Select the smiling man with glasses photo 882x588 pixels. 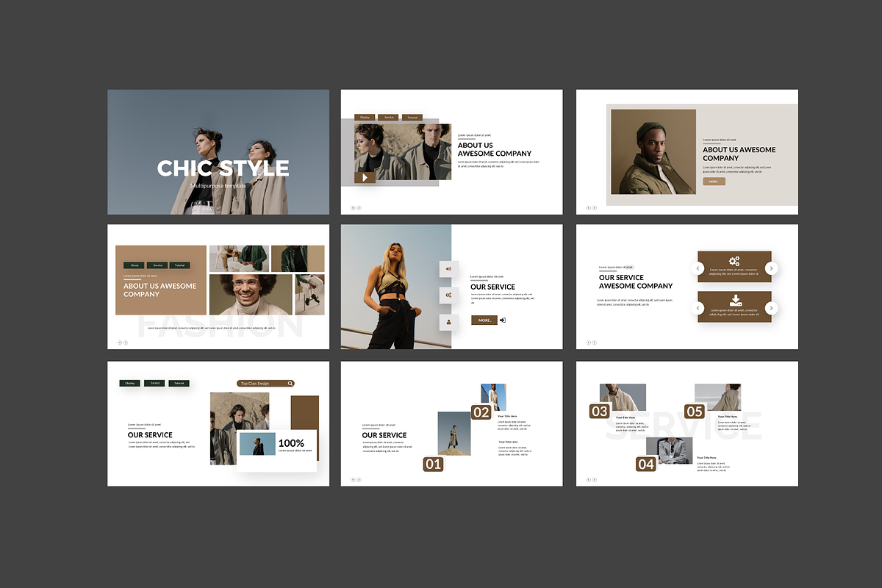pyautogui.click(x=251, y=295)
